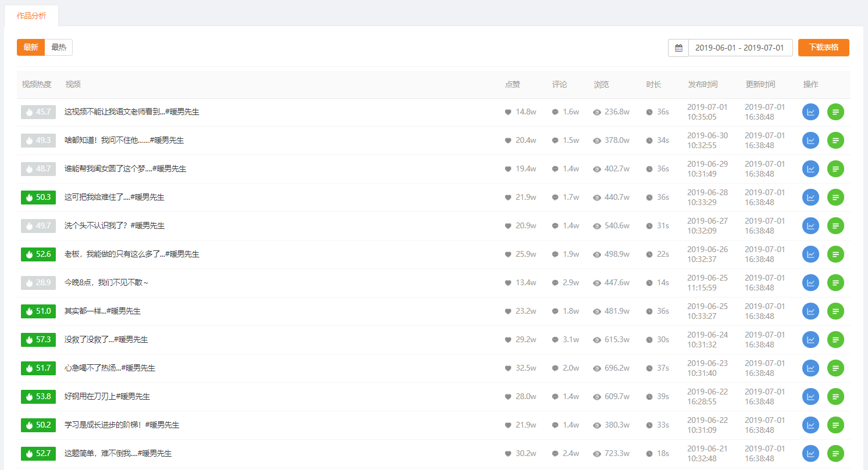868x470 pixels.
Task: Open video titled 这视频不能让我语文老师看到
Action: coord(132,112)
